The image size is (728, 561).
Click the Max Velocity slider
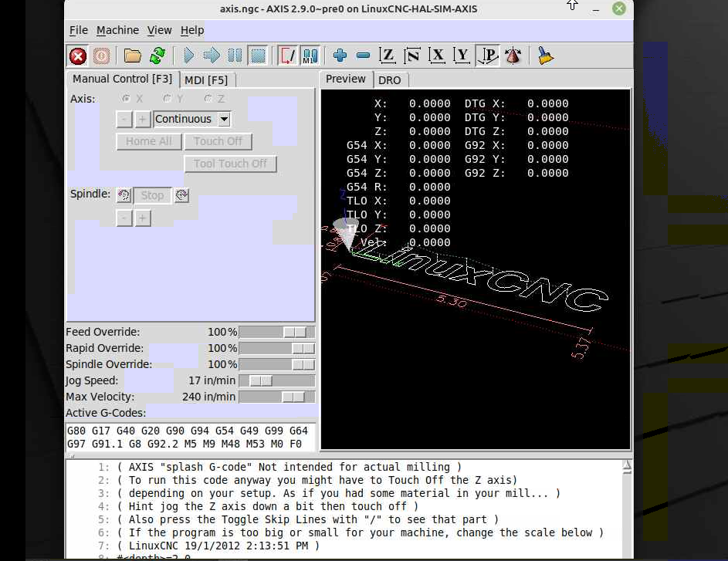[x=276, y=397]
